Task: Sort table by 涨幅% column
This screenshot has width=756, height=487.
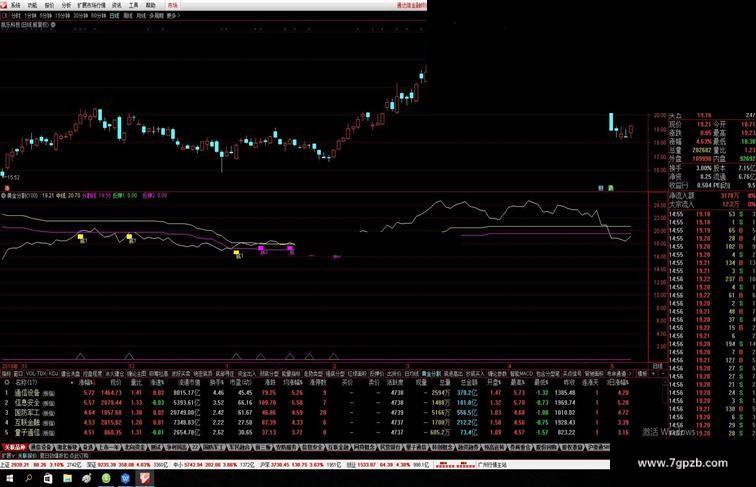Action: pos(87,382)
